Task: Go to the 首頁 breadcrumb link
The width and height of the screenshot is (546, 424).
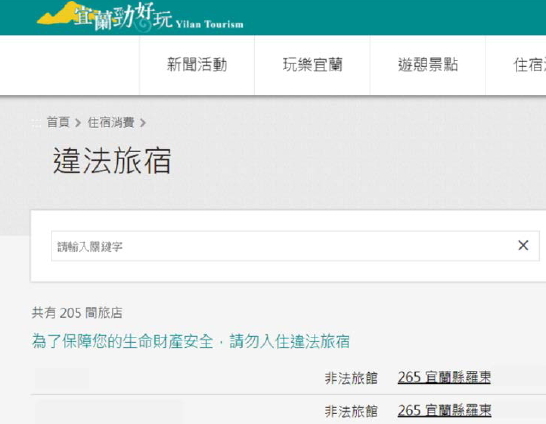Action: (x=58, y=122)
